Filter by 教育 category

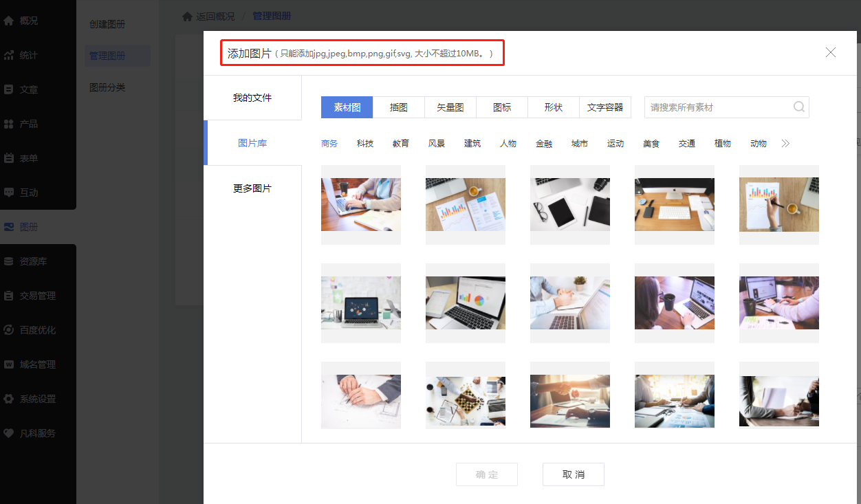coord(401,144)
